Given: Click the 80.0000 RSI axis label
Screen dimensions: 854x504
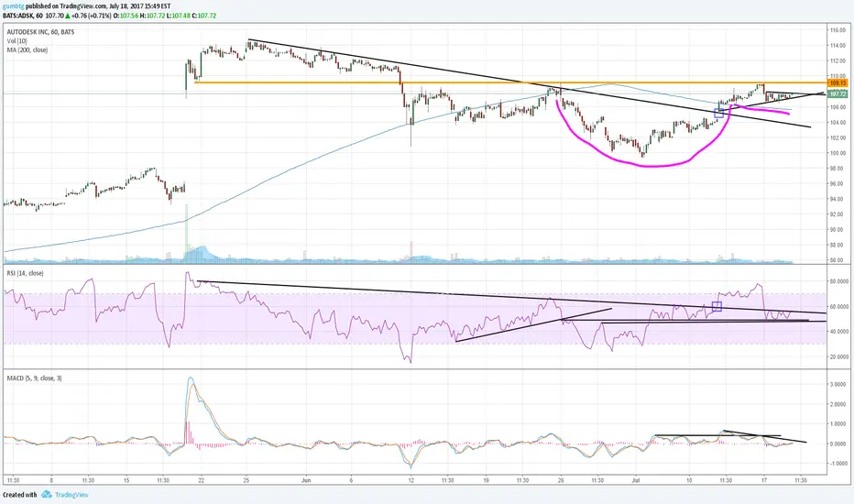Looking at the screenshot, I should pyautogui.click(x=838, y=281).
